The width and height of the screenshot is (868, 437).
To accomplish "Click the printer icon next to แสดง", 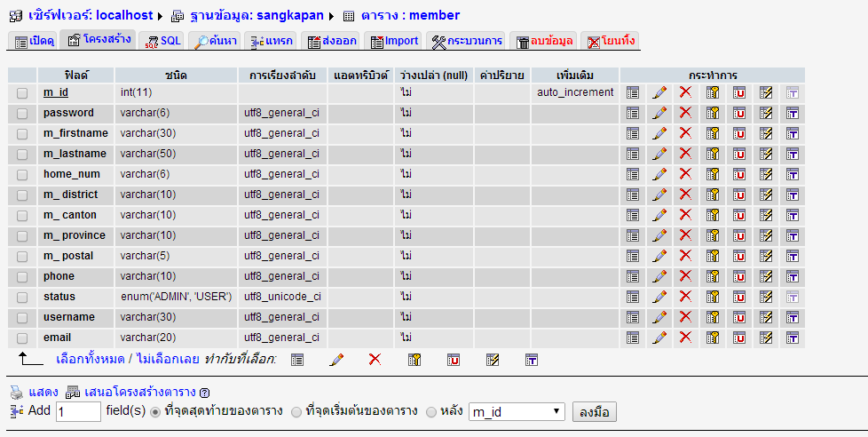I will click(17, 393).
